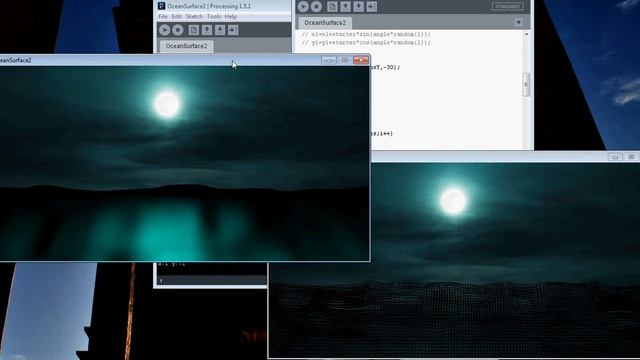Viewport: 640px width, 360px height.
Task: Open the File menu
Action: (163, 17)
